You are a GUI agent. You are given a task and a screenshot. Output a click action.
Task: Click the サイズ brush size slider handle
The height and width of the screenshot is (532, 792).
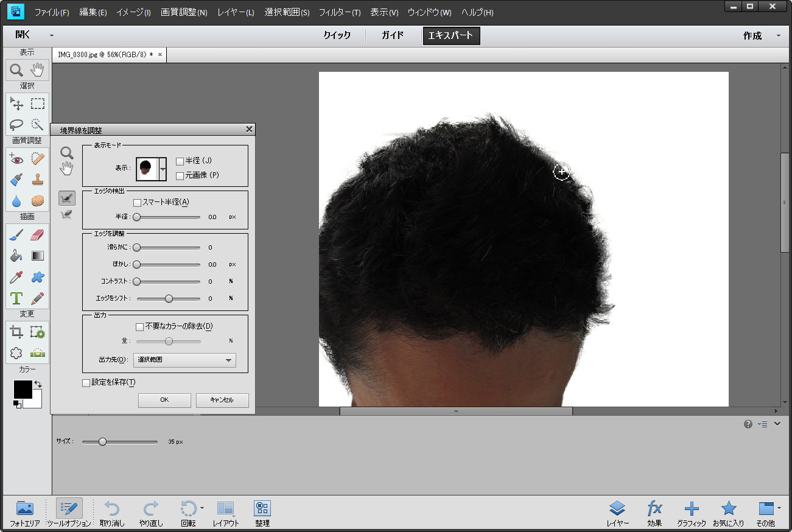click(102, 442)
